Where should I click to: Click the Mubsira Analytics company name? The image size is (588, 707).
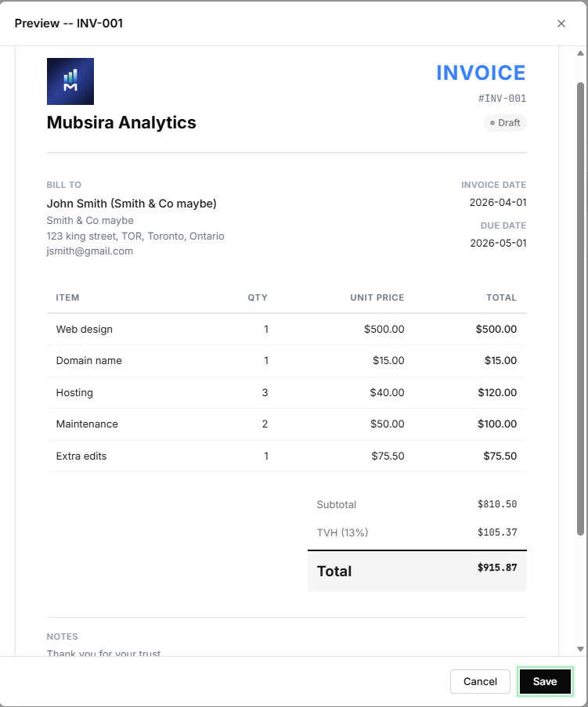pos(121,123)
